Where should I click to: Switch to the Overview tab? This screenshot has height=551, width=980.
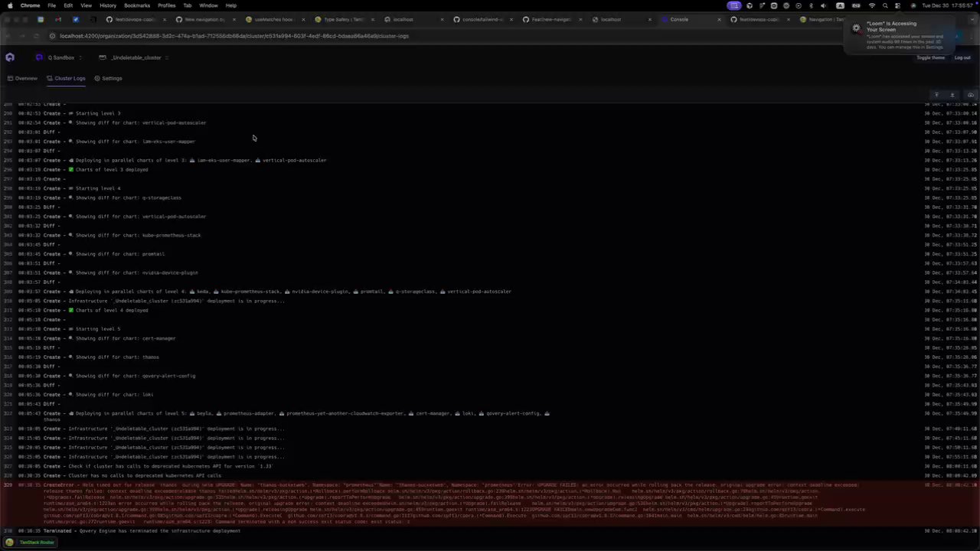22,78
